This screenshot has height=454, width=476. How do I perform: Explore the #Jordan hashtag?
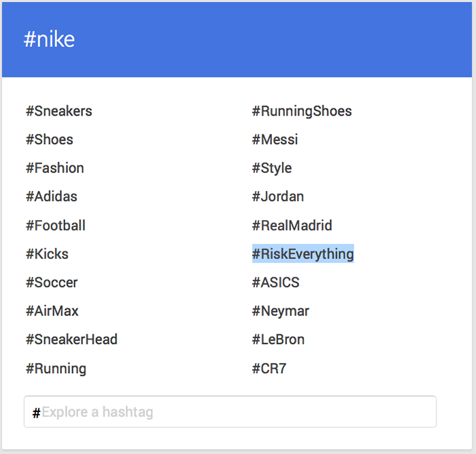pyautogui.click(x=277, y=196)
